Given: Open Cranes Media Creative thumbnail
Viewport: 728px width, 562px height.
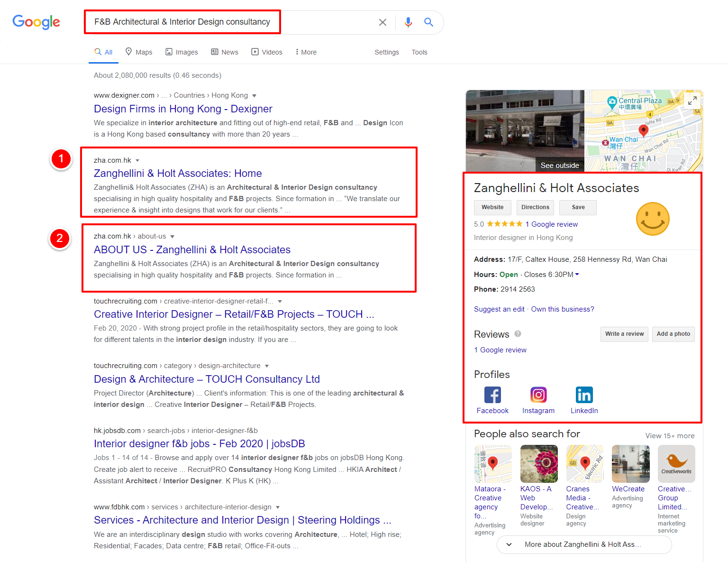Looking at the screenshot, I should click(585, 464).
